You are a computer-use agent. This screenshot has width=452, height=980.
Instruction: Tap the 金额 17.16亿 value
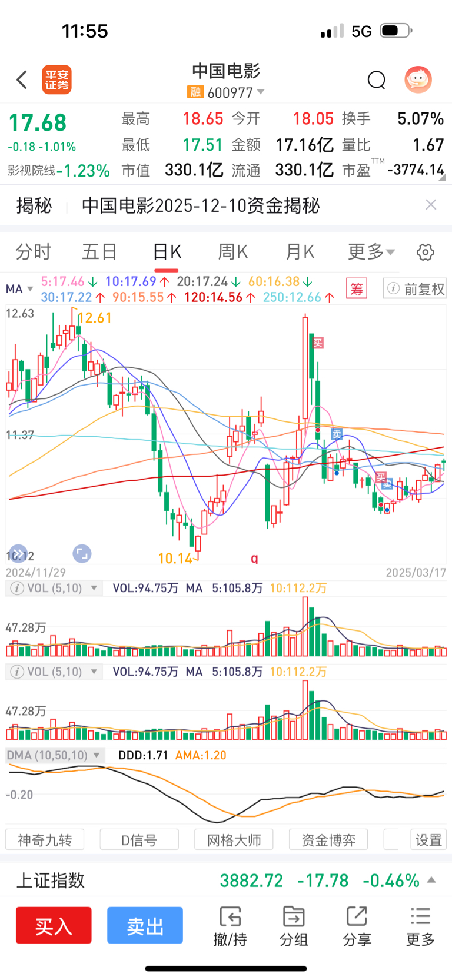(x=304, y=145)
